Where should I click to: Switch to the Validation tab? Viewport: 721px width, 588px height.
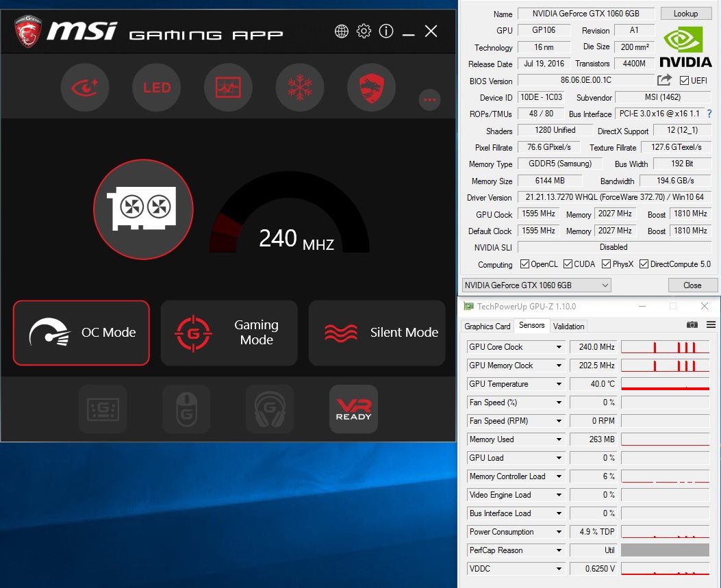568,326
